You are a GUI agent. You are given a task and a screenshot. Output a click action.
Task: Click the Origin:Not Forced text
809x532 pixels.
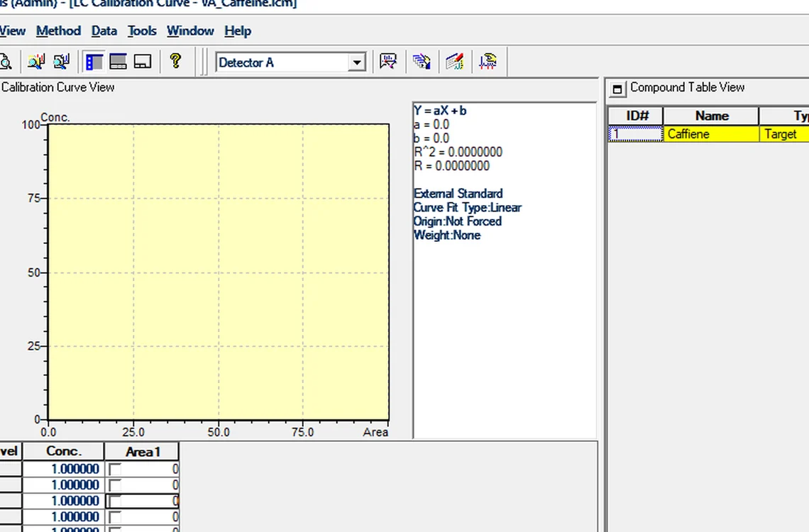click(458, 221)
